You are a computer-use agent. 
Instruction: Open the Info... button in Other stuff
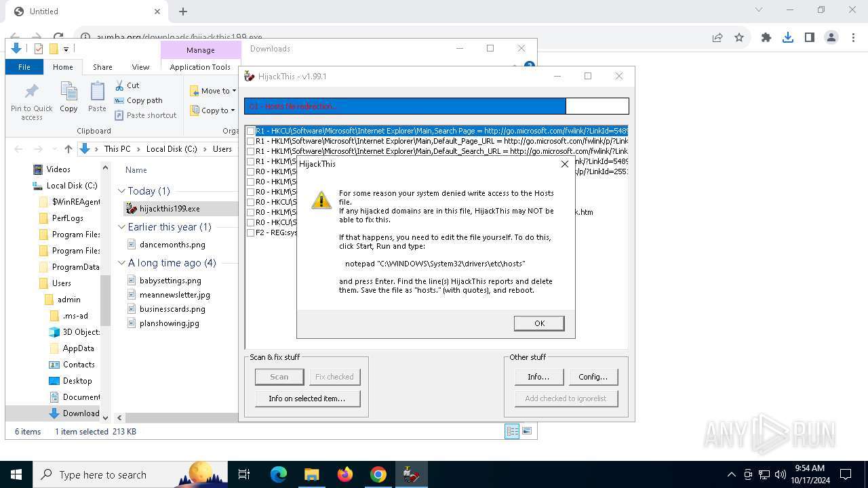(538, 377)
